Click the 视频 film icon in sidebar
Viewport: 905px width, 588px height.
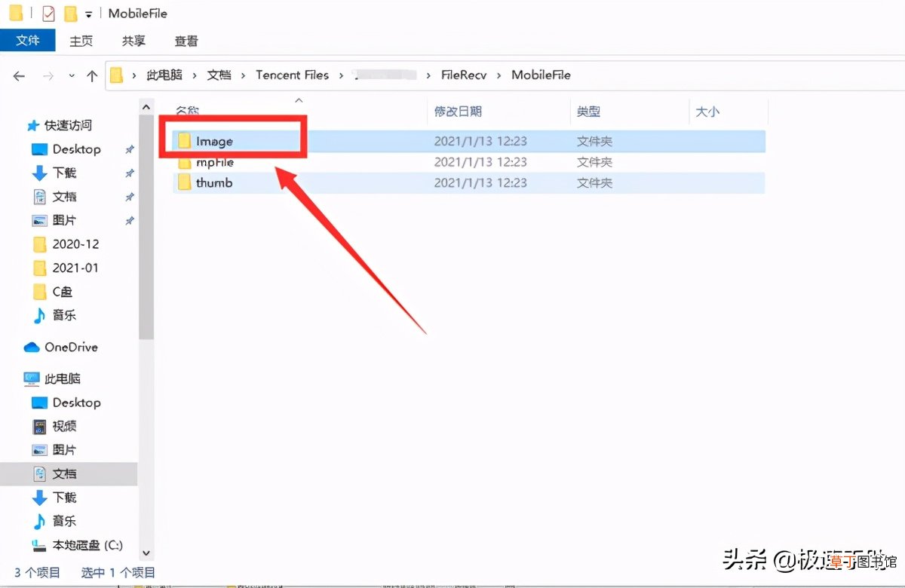coord(40,427)
